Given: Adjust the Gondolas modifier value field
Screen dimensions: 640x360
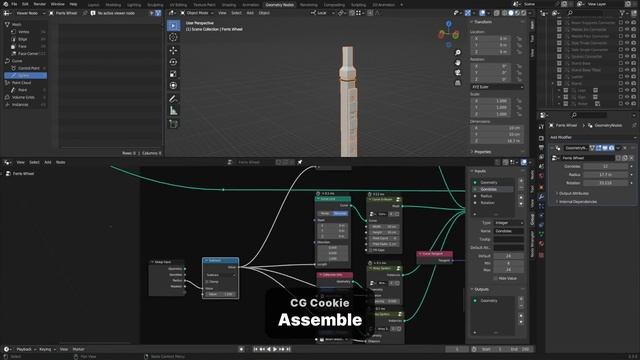Looking at the screenshot, I should click(605, 167).
